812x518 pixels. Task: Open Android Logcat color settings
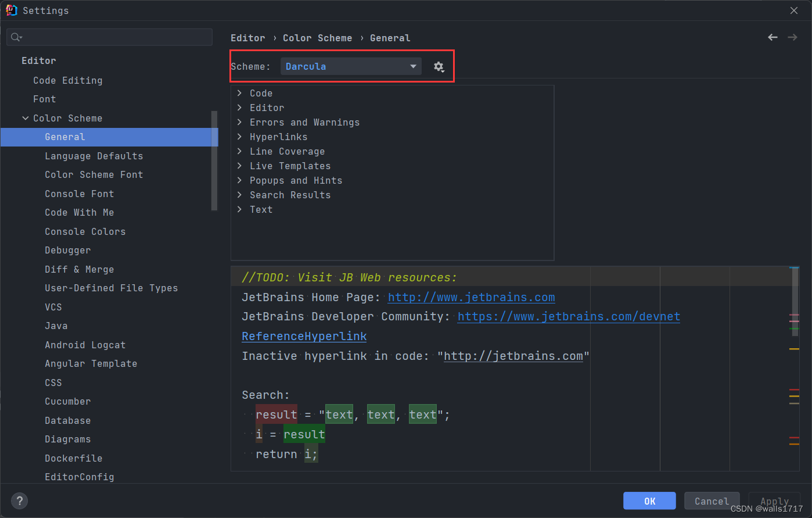coord(85,345)
